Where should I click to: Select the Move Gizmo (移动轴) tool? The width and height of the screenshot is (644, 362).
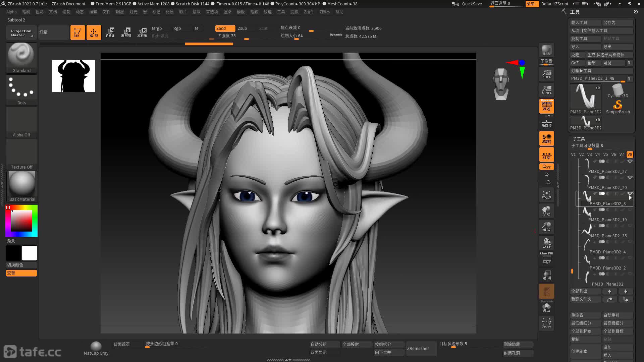[x=110, y=32]
